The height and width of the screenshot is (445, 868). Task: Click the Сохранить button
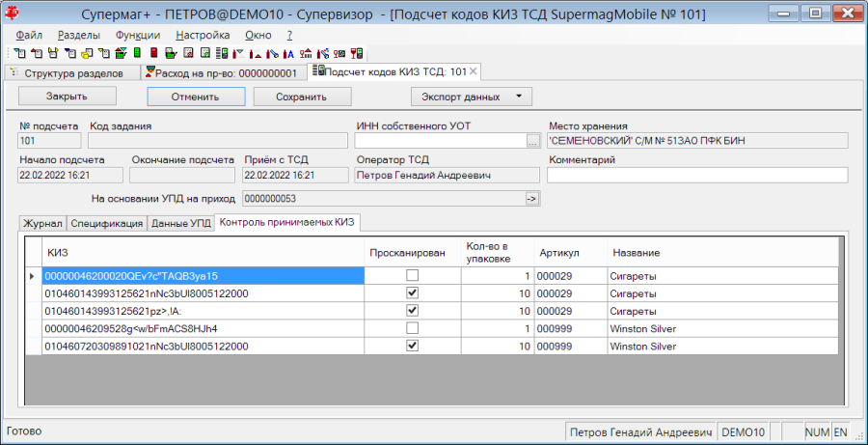[x=302, y=97]
